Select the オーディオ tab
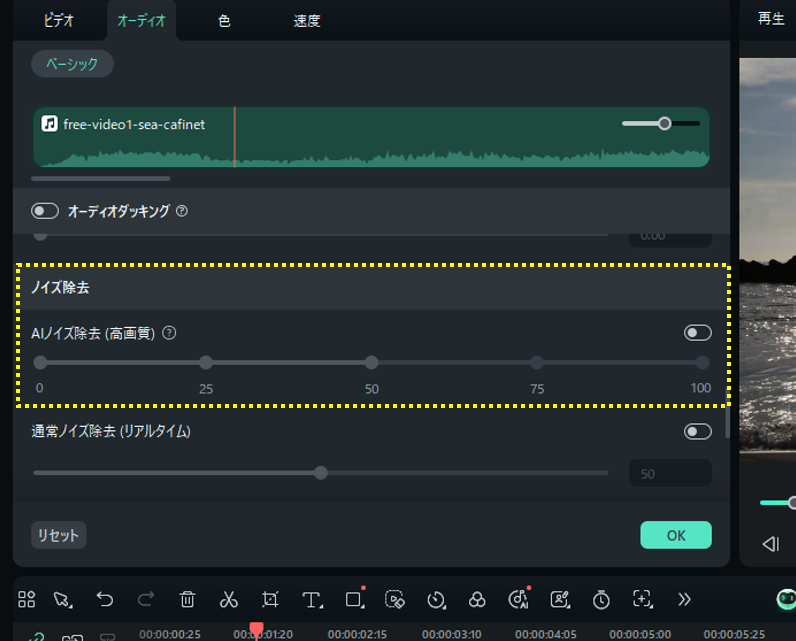Screen dimensions: 796x641 pyautogui.click(x=142, y=20)
